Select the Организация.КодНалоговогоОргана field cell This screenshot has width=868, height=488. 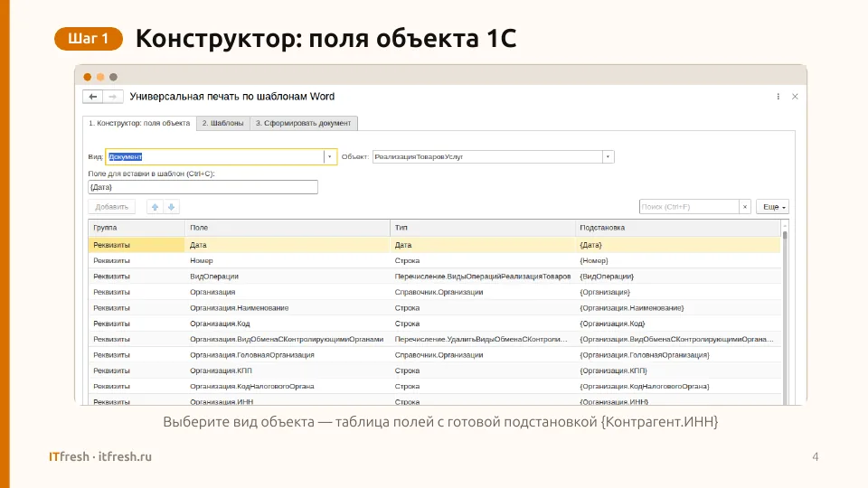tap(288, 387)
